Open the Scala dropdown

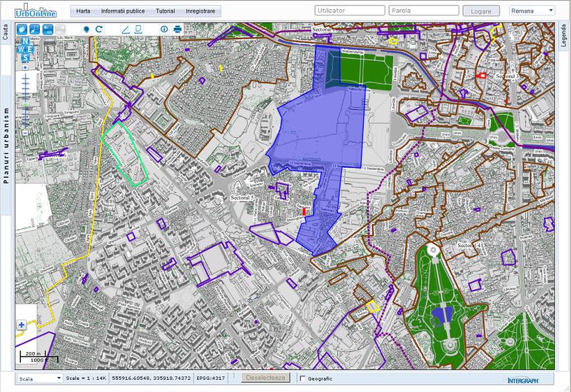click(x=39, y=378)
